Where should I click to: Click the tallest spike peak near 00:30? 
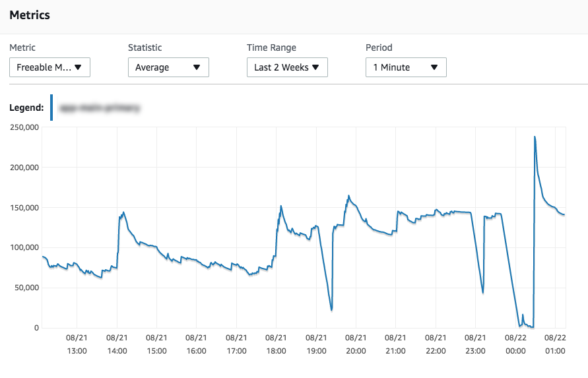click(535, 137)
